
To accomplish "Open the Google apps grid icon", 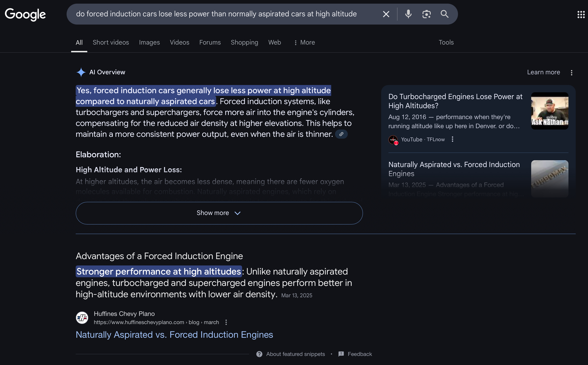I will pyautogui.click(x=581, y=15).
